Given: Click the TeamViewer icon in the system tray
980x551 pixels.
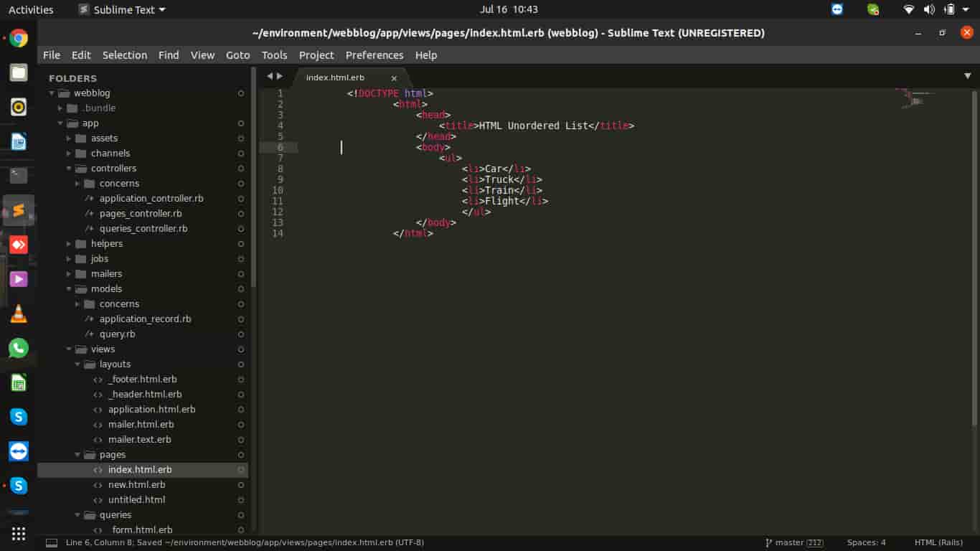Looking at the screenshot, I should tap(837, 9).
